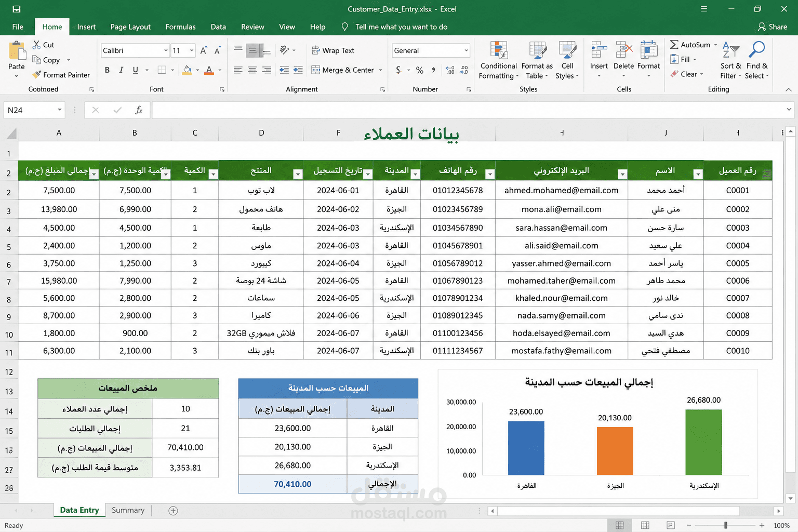
Task: Switch to Formulas ribbon tab
Action: tap(180, 27)
